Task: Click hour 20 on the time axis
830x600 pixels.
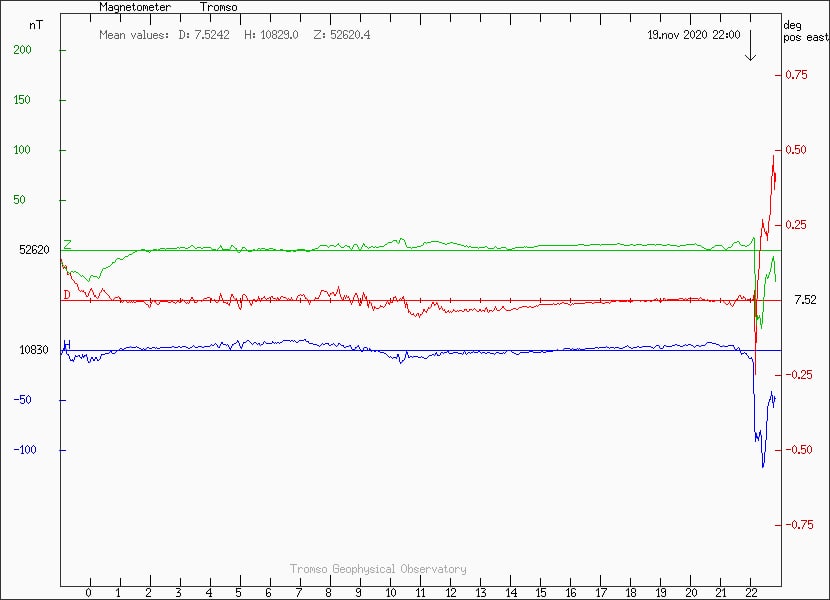Action: 691,593
